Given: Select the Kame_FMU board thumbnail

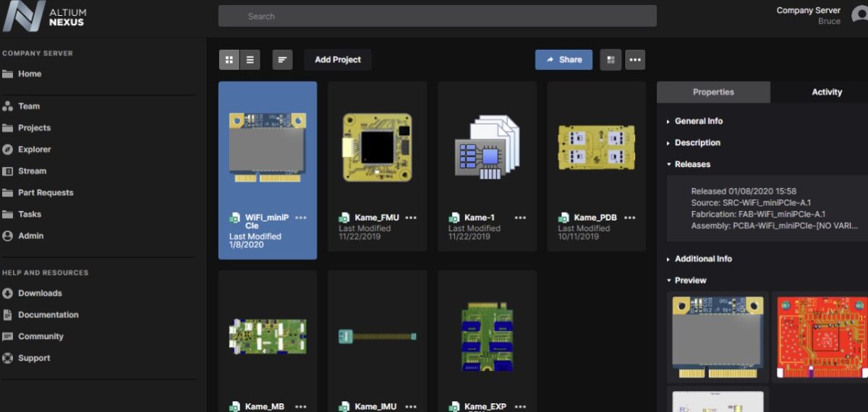Looking at the screenshot, I should [377, 147].
